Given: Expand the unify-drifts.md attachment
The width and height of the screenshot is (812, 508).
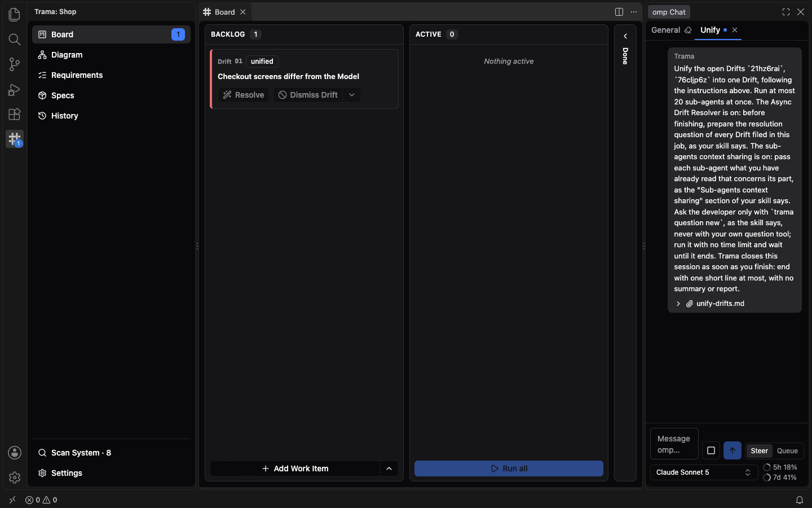Looking at the screenshot, I should 710,304.
